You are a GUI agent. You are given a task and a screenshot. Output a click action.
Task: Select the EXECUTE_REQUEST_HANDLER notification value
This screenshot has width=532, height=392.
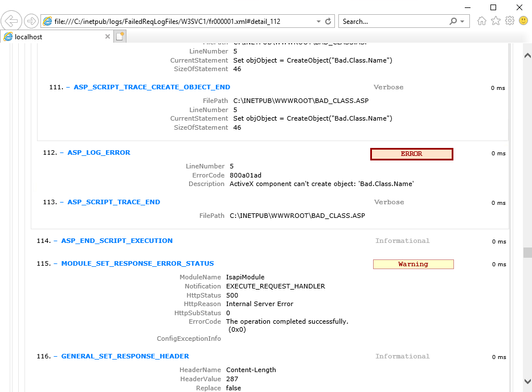click(x=276, y=286)
